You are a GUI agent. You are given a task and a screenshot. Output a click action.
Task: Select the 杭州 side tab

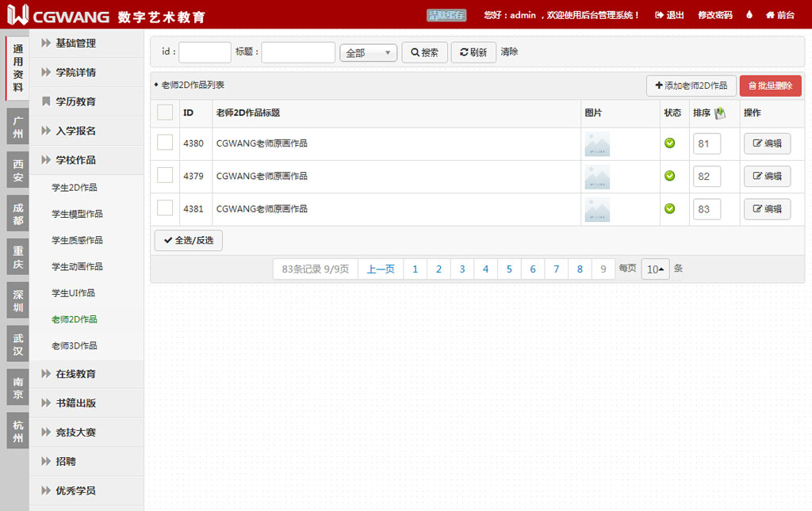click(17, 431)
